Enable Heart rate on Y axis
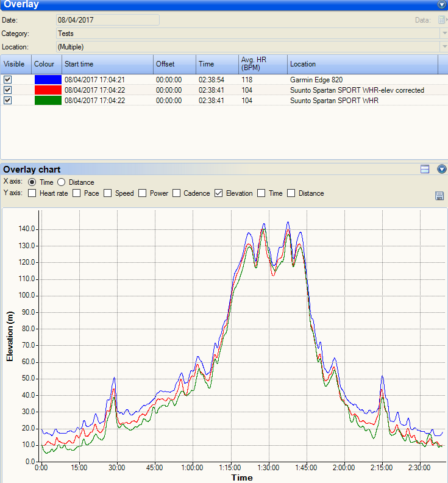448x483 pixels. coord(32,193)
